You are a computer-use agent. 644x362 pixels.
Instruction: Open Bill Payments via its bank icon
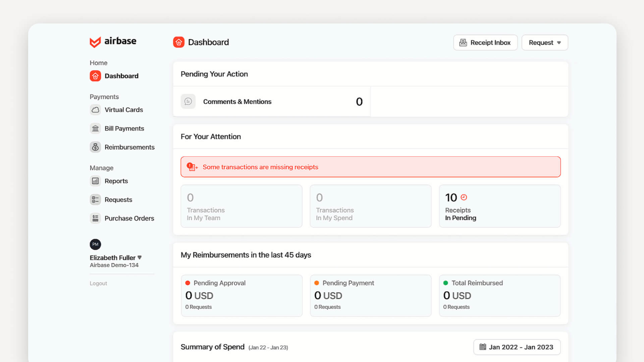pyautogui.click(x=95, y=128)
